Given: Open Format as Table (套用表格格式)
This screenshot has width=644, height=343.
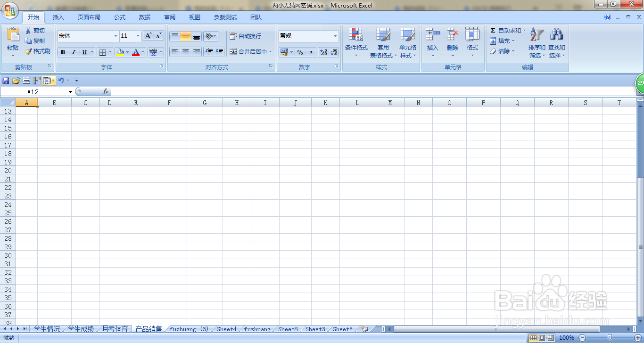Looking at the screenshot, I should tap(383, 42).
